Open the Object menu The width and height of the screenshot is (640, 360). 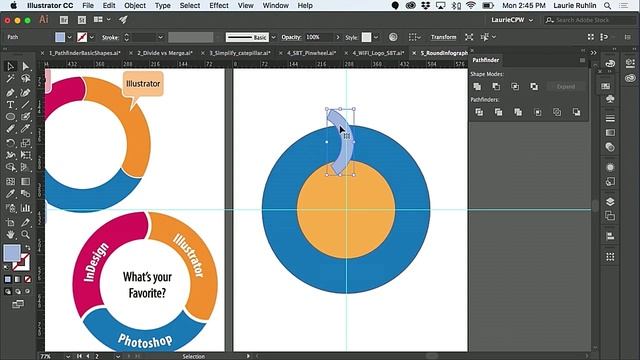pos(135,6)
